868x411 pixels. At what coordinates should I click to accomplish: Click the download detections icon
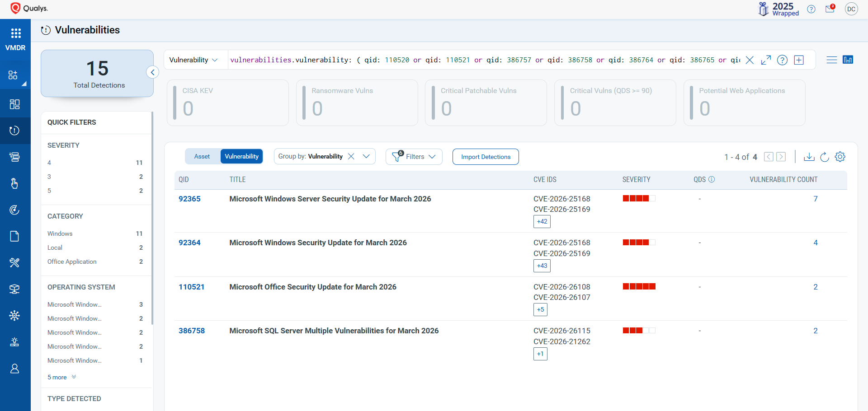tap(809, 157)
